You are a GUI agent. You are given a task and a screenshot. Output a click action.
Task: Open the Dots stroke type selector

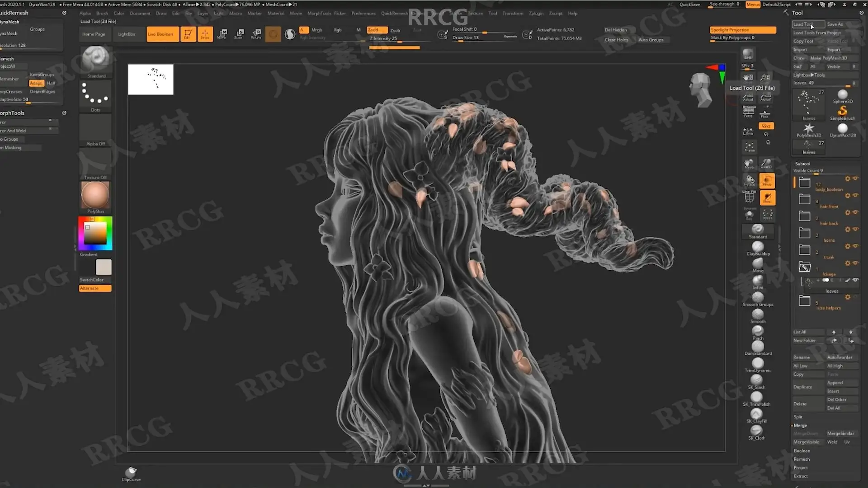point(95,96)
